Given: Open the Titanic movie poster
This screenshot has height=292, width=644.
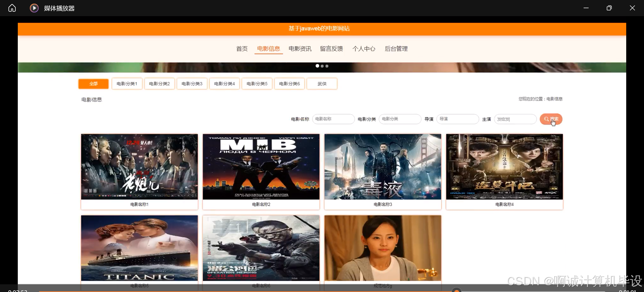Looking at the screenshot, I should [x=140, y=248].
